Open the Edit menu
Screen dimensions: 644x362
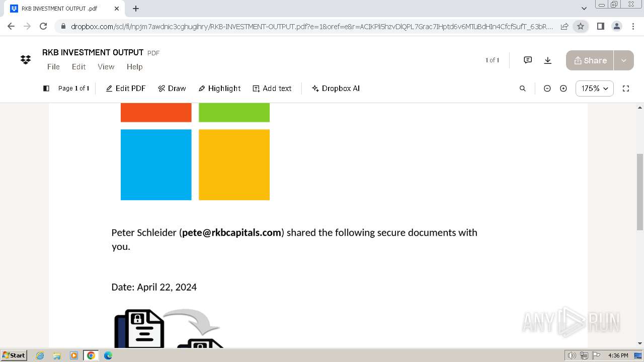click(x=78, y=66)
